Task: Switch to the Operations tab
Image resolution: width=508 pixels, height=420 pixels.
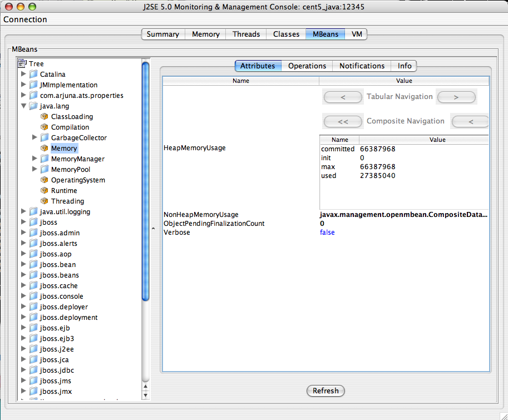Action: tap(307, 66)
